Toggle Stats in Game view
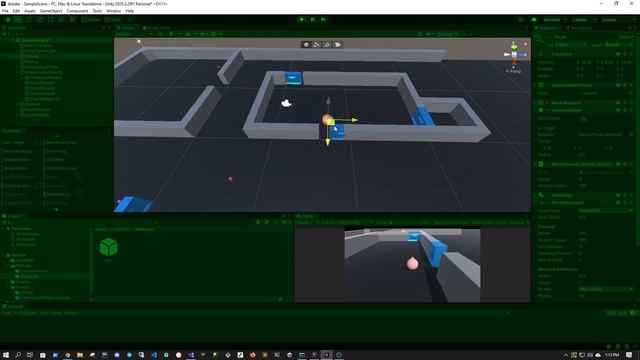This screenshot has height=360, width=640. point(501,222)
